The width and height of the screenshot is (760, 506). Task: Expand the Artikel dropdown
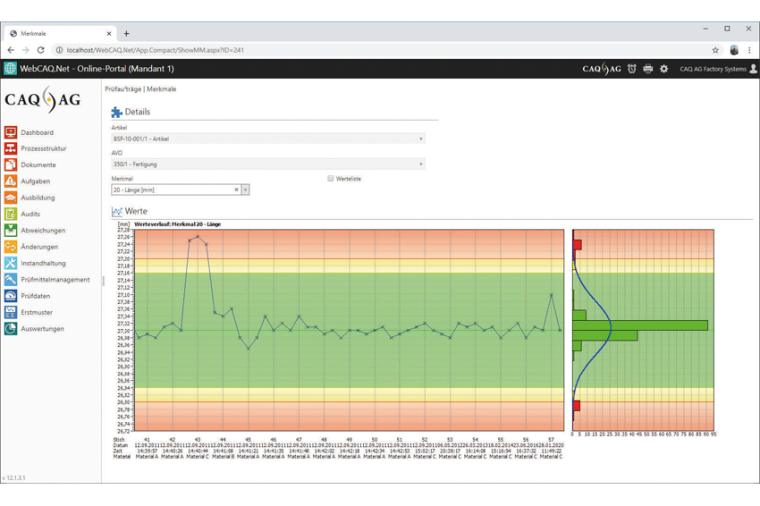[420, 139]
